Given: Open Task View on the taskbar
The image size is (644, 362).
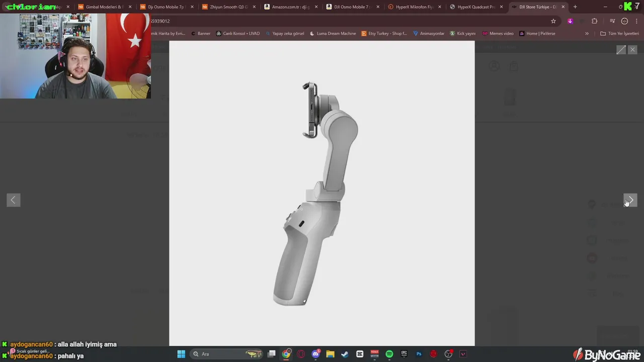Looking at the screenshot, I should (x=272, y=354).
